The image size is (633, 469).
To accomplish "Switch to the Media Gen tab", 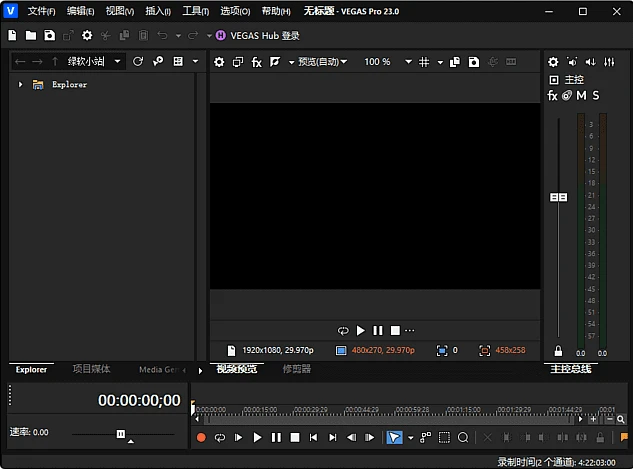I will (x=159, y=369).
